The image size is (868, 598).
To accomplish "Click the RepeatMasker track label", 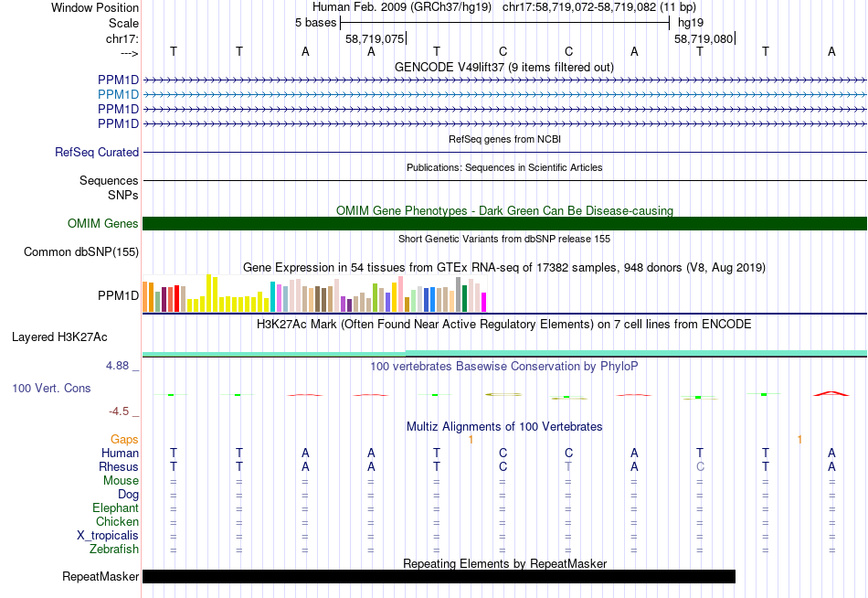I will [x=101, y=576].
